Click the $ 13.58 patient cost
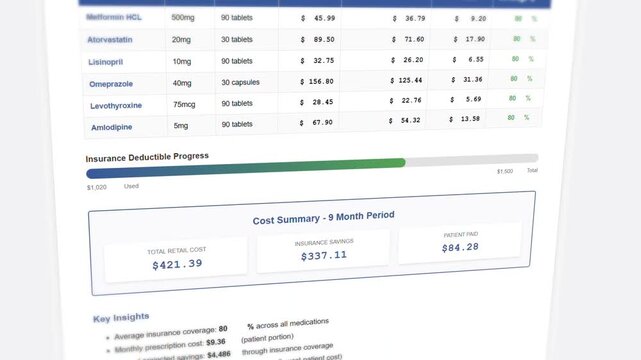This screenshot has width=641, height=360. (x=464, y=119)
